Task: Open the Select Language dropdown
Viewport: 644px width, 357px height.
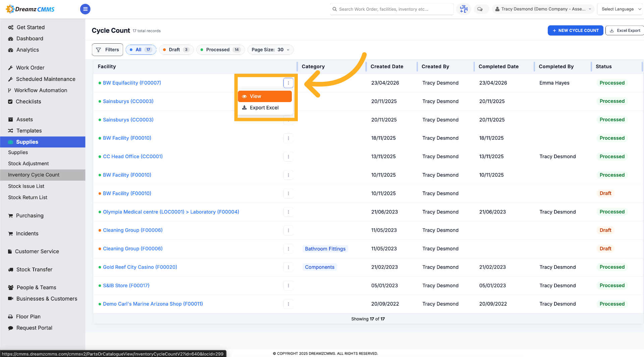Action: pos(621,9)
